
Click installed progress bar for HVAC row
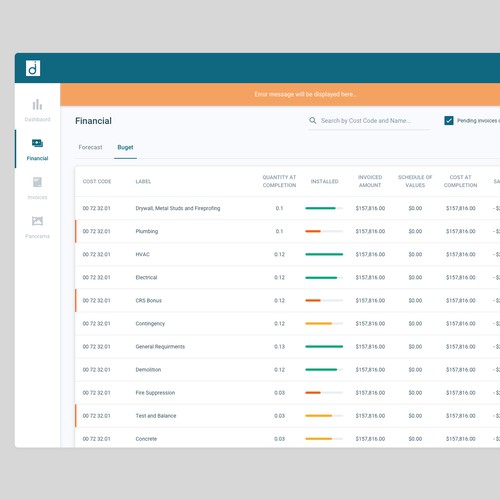point(324,254)
